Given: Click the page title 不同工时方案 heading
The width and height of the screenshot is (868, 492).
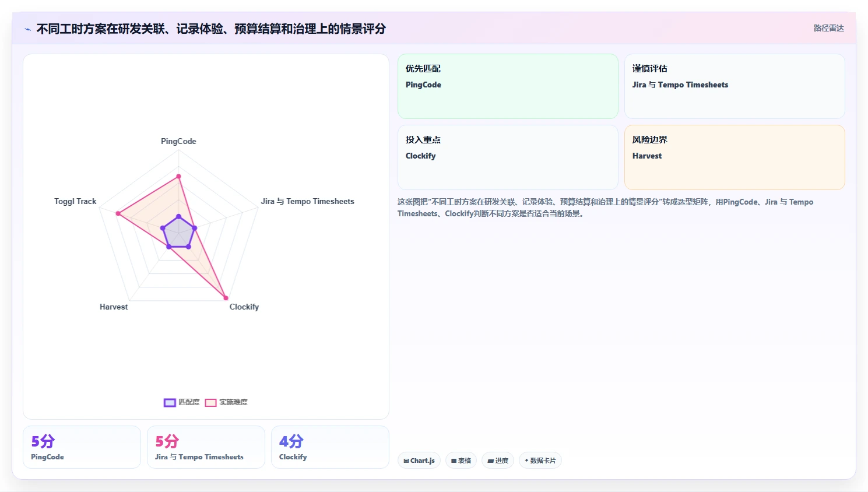Looking at the screenshot, I should [x=211, y=29].
